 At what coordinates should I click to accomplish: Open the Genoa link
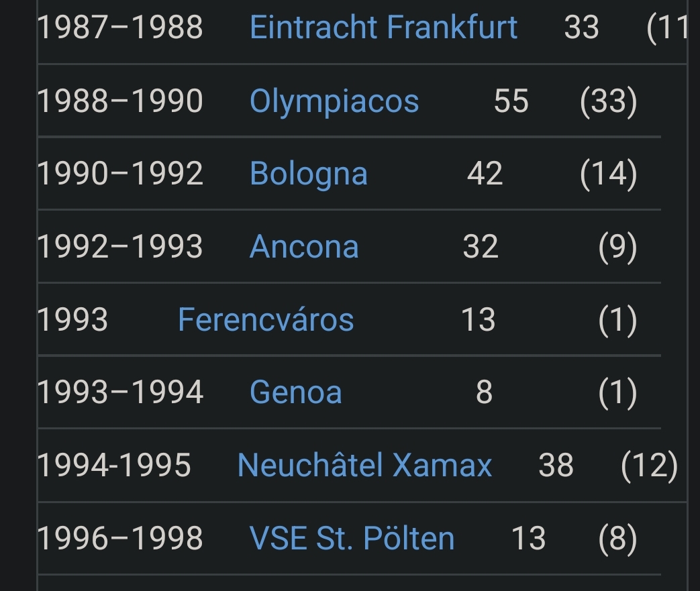click(295, 392)
